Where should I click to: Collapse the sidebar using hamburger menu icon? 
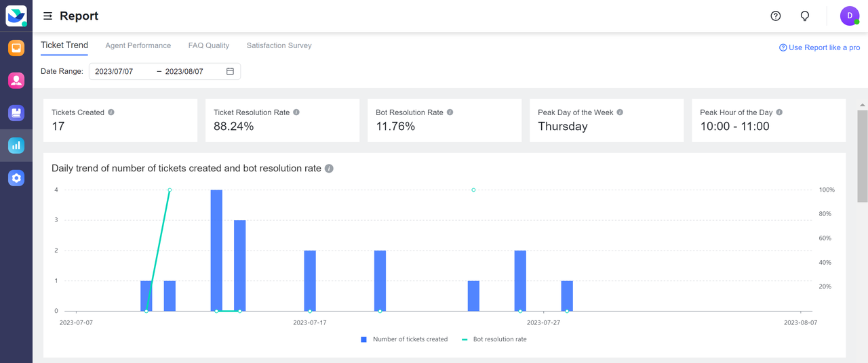48,16
